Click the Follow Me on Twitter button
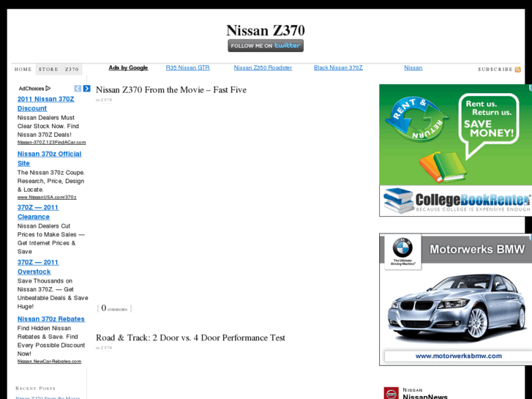 (266, 46)
